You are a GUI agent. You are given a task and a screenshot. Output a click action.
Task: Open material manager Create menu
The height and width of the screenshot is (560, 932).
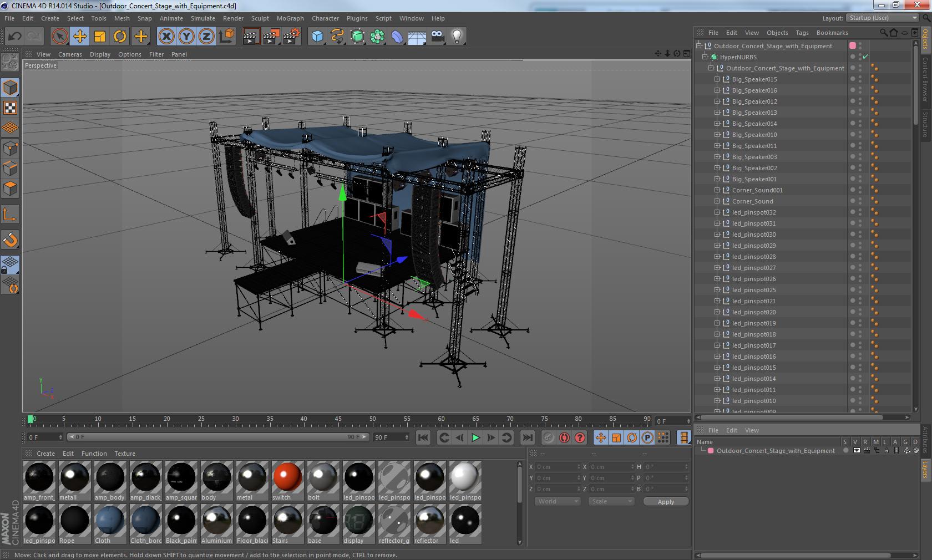[x=45, y=454]
